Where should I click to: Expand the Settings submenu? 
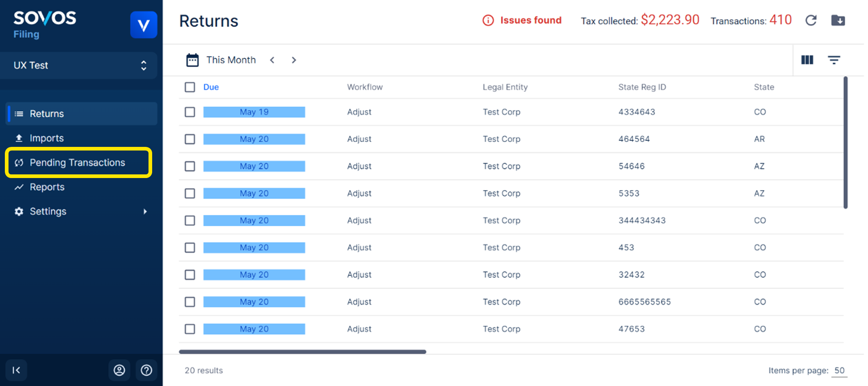pyautogui.click(x=144, y=211)
